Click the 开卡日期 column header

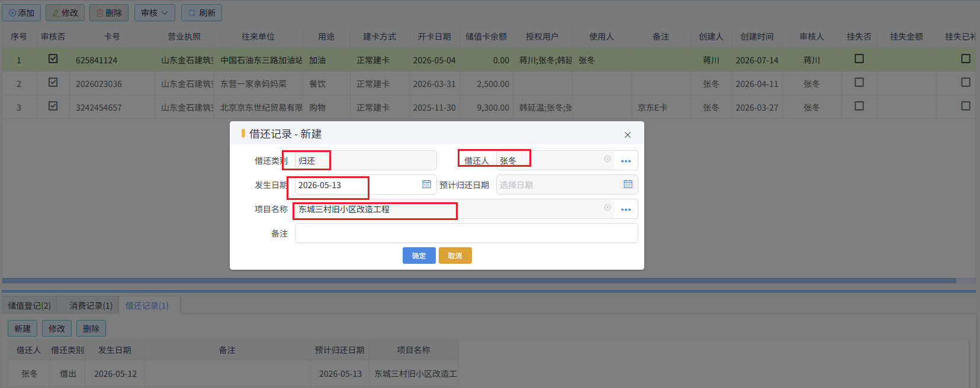pyautogui.click(x=434, y=37)
